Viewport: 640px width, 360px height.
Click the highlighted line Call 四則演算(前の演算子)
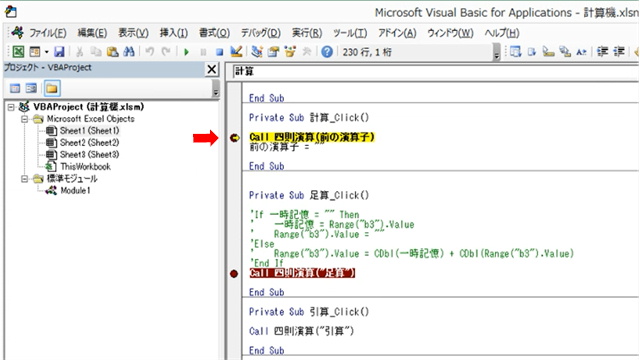pyautogui.click(x=312, y=137)
